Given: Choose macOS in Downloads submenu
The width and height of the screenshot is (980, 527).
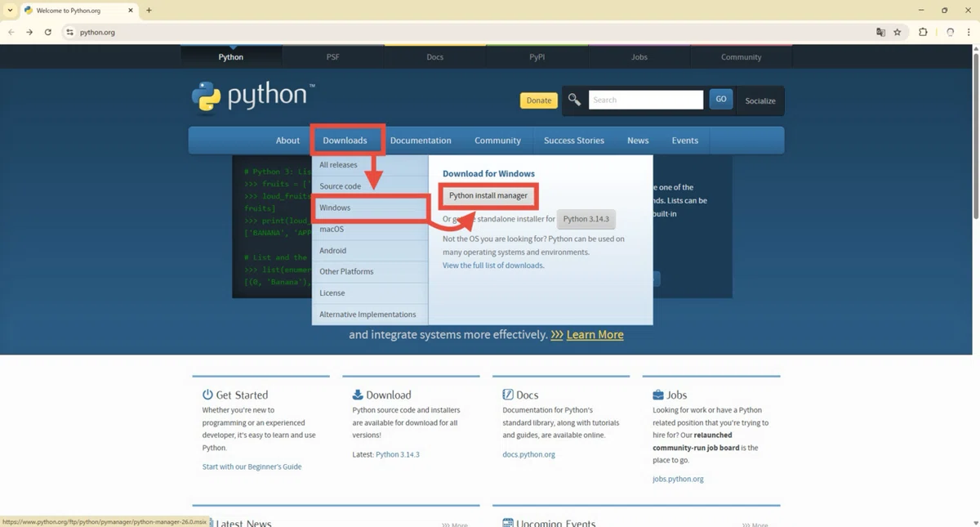Looking at the screenshot, I should tap(370, 229).
